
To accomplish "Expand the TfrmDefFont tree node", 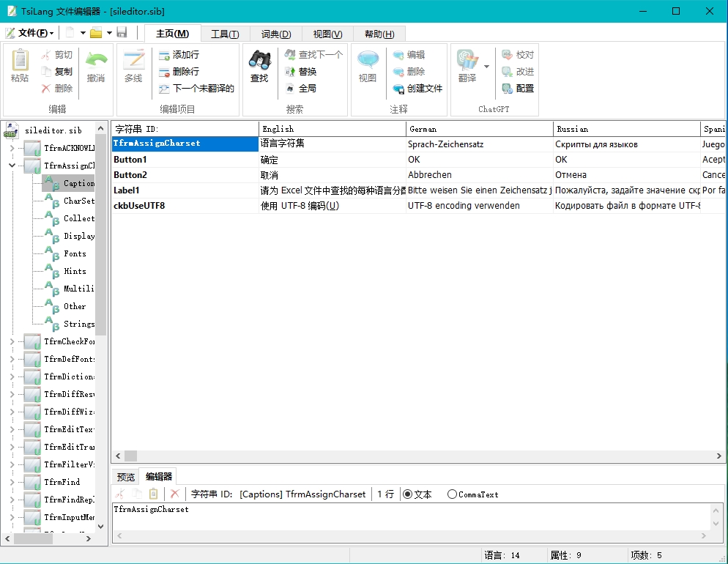I will click(x=12, y=359).
